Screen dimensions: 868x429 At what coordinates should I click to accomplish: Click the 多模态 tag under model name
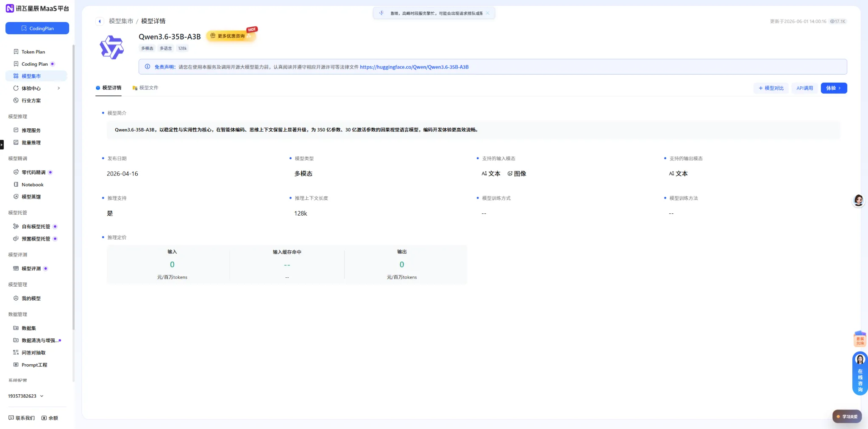click(x=147, y=48)
